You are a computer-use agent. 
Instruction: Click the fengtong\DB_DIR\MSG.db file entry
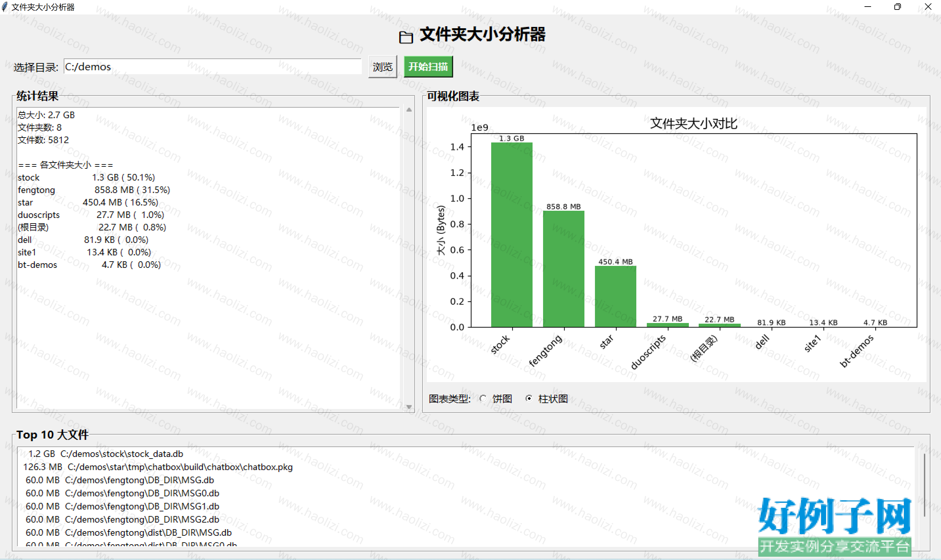click(120, 480)
